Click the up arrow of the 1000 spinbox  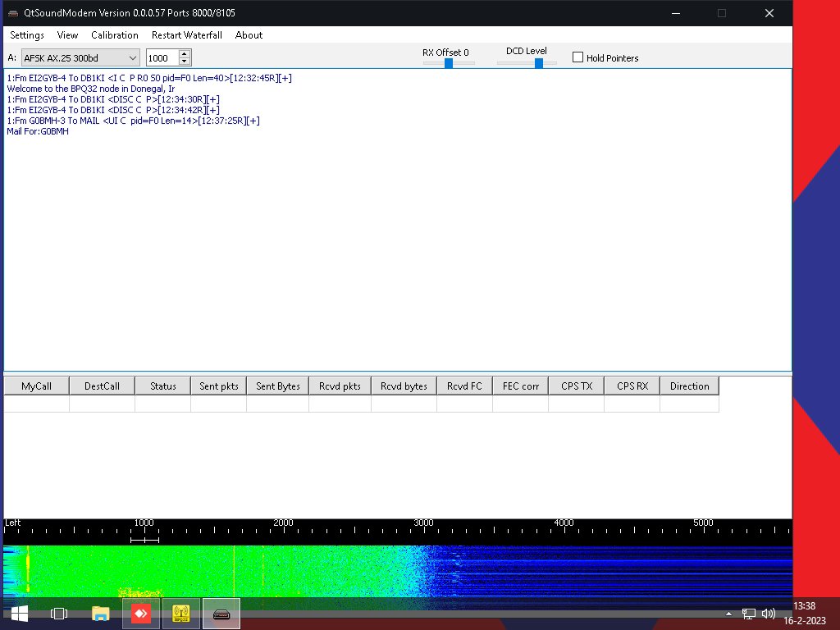point(184,53)
